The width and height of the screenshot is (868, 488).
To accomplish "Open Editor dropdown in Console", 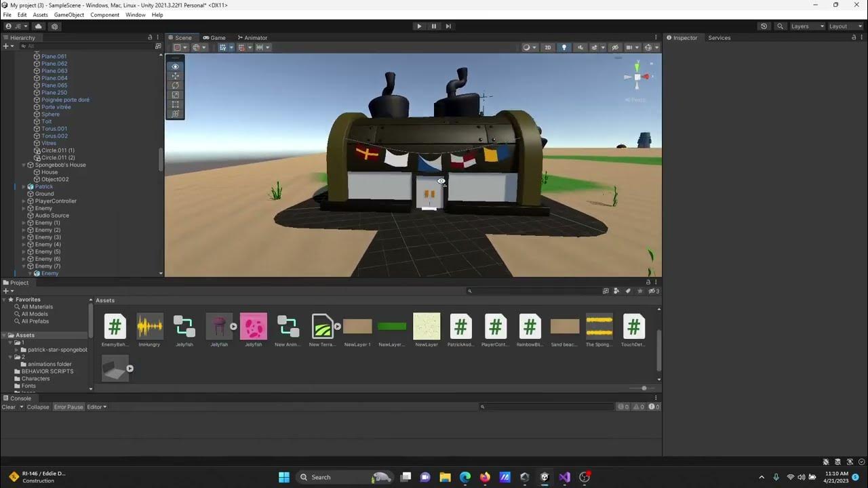I will coord(97,407).
